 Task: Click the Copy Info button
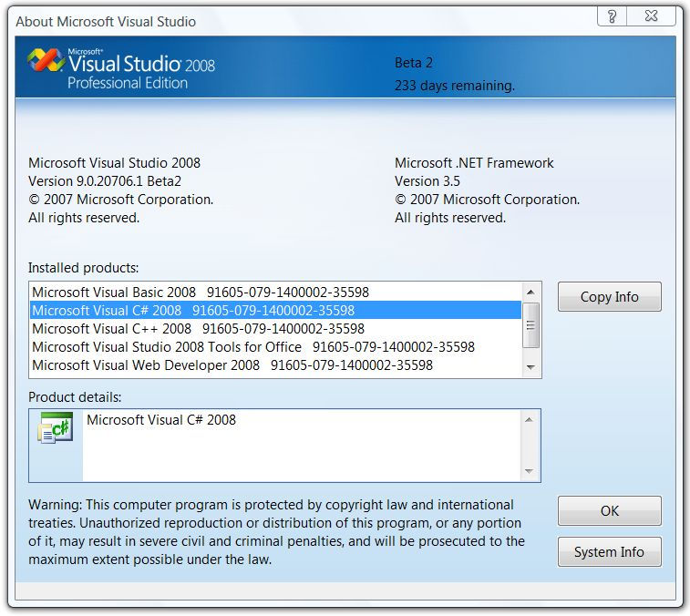pos(610,296)
